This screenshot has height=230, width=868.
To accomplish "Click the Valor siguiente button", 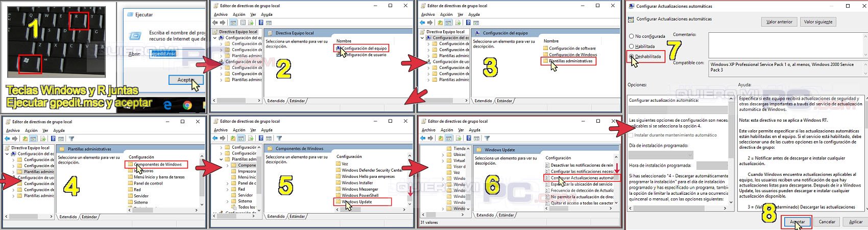I will pos(818,21).
